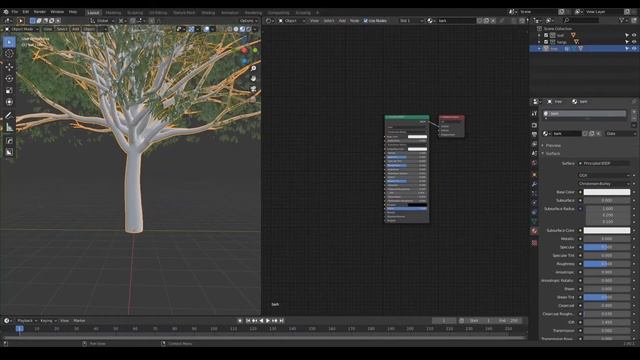Click the Base Color swatch

pyautogui.click(x=607, y=192)
